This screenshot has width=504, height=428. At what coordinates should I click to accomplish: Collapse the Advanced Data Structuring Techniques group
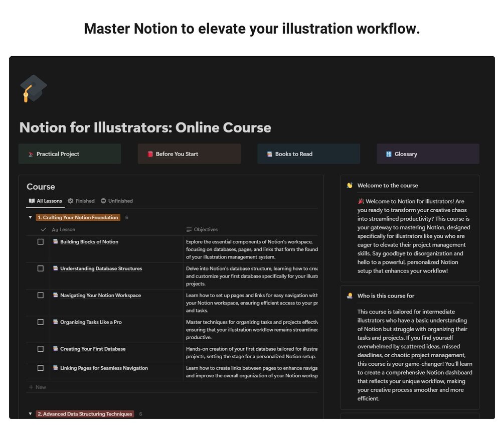(30, 414)
